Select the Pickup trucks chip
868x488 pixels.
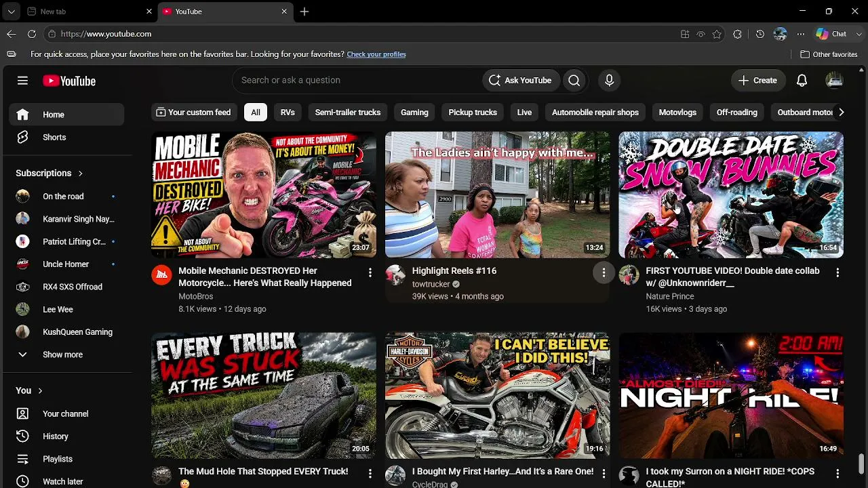coord(473,113)
